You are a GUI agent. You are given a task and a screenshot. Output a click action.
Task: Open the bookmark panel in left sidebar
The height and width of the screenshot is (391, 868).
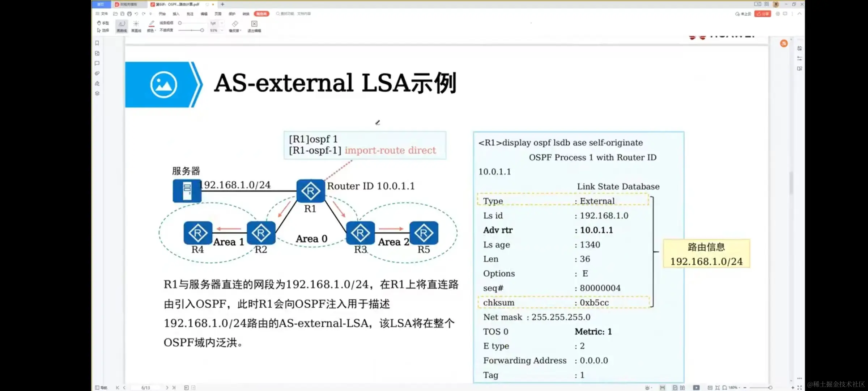pos(97,43)
